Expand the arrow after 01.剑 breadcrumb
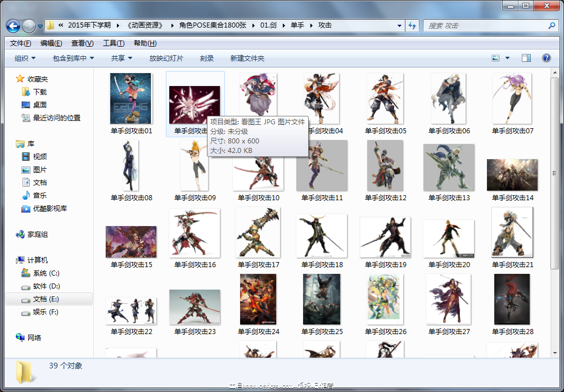This screenshot has width=564, height=392. click(283, 25)
